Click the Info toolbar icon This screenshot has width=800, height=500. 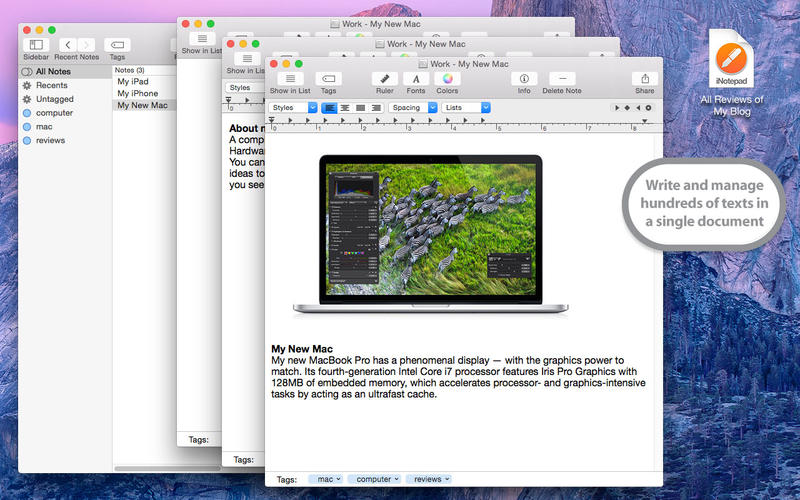pyautogui.click(x=524, y=78)
